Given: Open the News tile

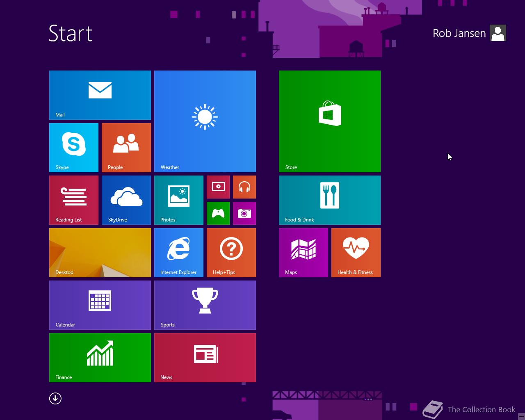Looking at the screenshot, I should [x=205, y=358].
